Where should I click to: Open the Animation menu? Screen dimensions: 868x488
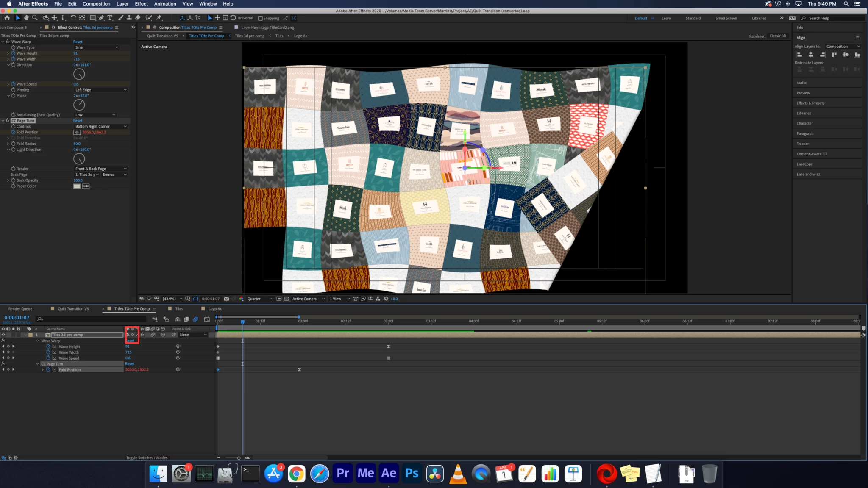165,4
